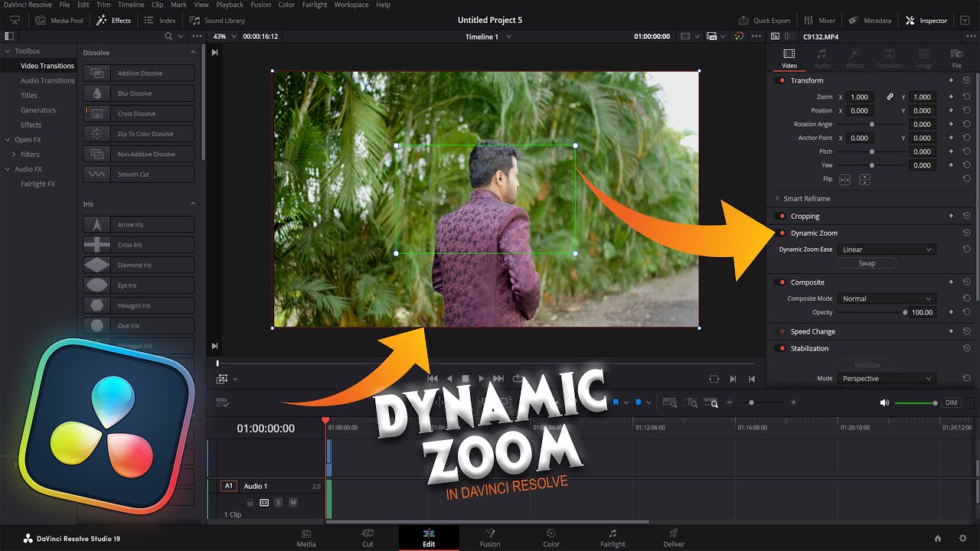The image size is (980, 551).
Task: Open the Workspace menu
Action: (x=351, y=5)
